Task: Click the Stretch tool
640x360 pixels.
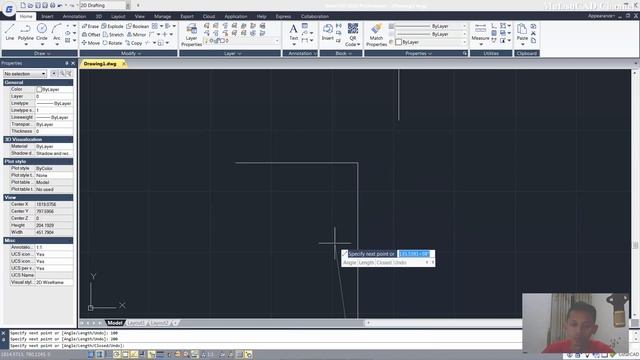Action: pyautogui.click(x=113, y=35)
